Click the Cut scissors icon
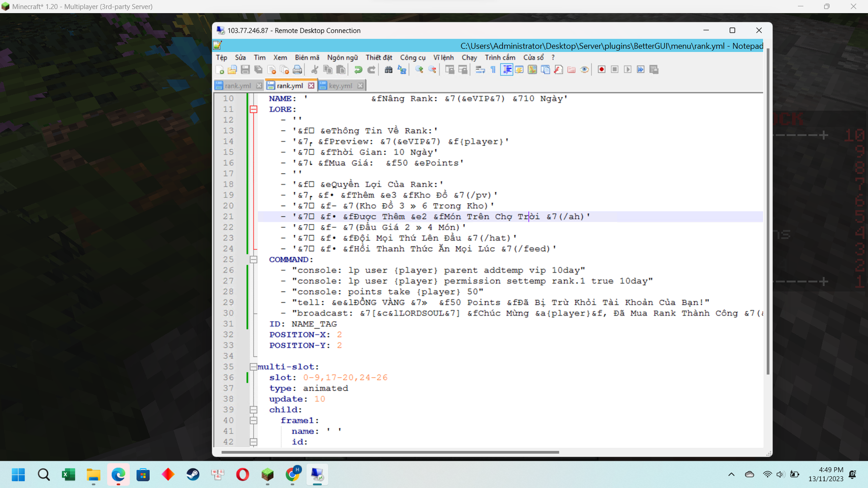Screen dimensions: 868x488 [x=315, y=70]
